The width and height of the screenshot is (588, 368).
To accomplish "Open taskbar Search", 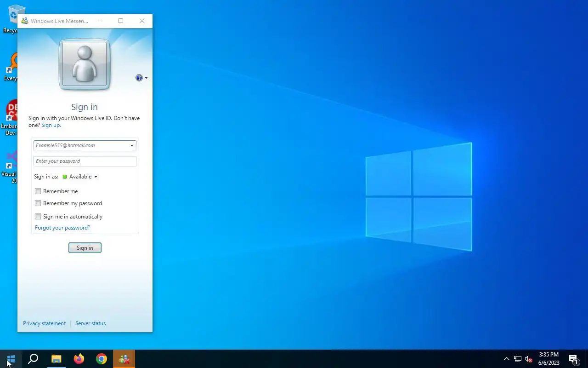I will coord(33,359).
